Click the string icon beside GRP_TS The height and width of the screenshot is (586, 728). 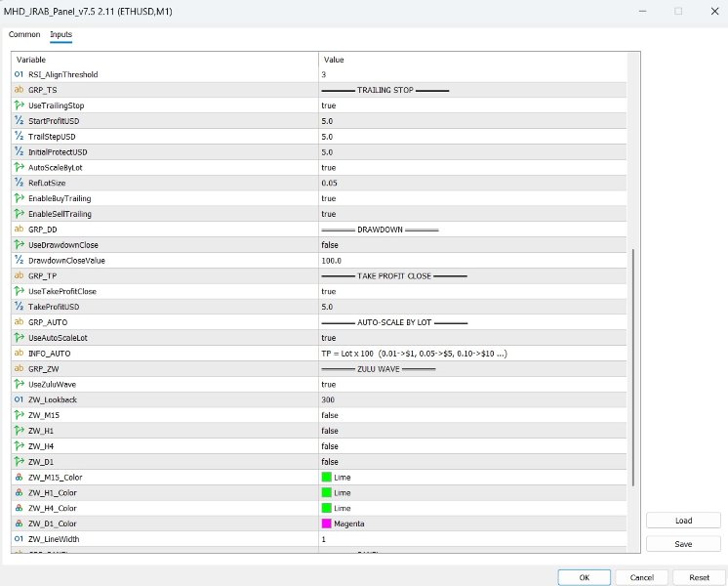(x=19, y=90)
